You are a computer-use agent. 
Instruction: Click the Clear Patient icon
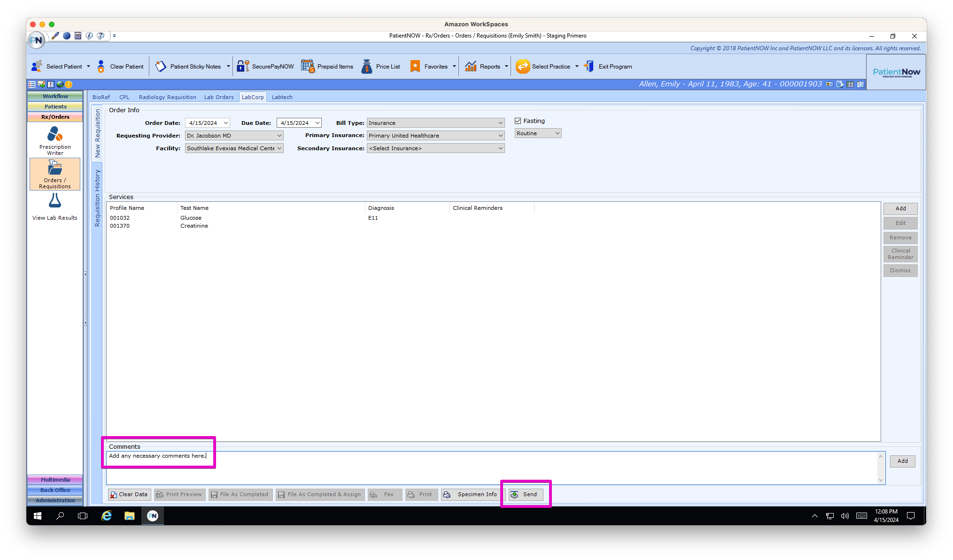(101, 66)
